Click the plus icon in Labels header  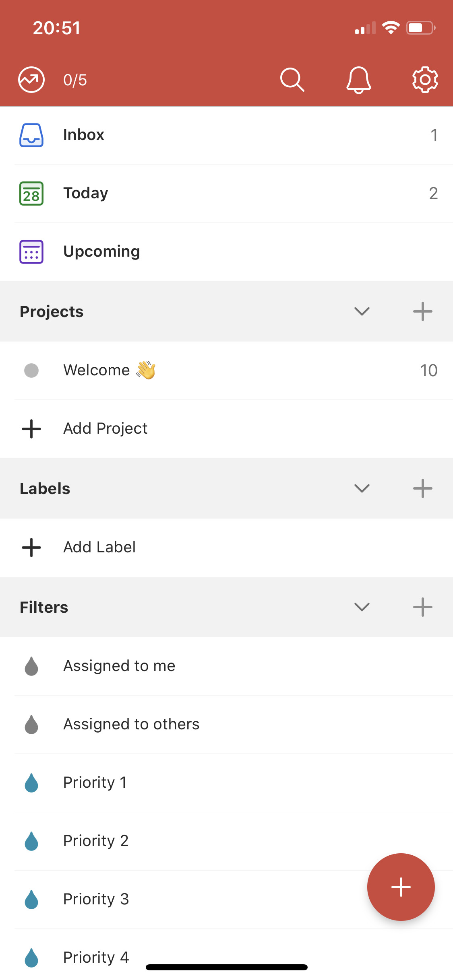(x=422, y=488)
